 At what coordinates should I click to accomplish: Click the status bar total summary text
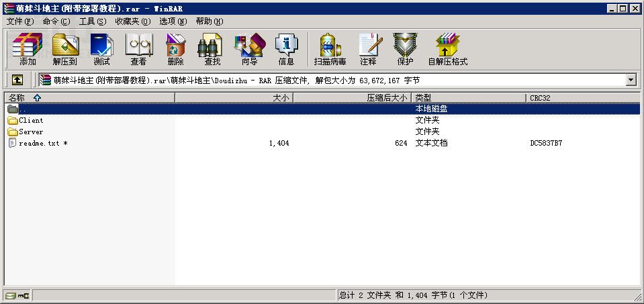click(x=414, y=295)
